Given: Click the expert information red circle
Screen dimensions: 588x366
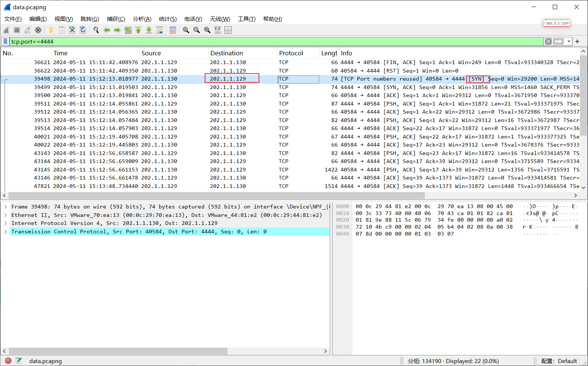Looking at the screenshot, I should point(8,361).
